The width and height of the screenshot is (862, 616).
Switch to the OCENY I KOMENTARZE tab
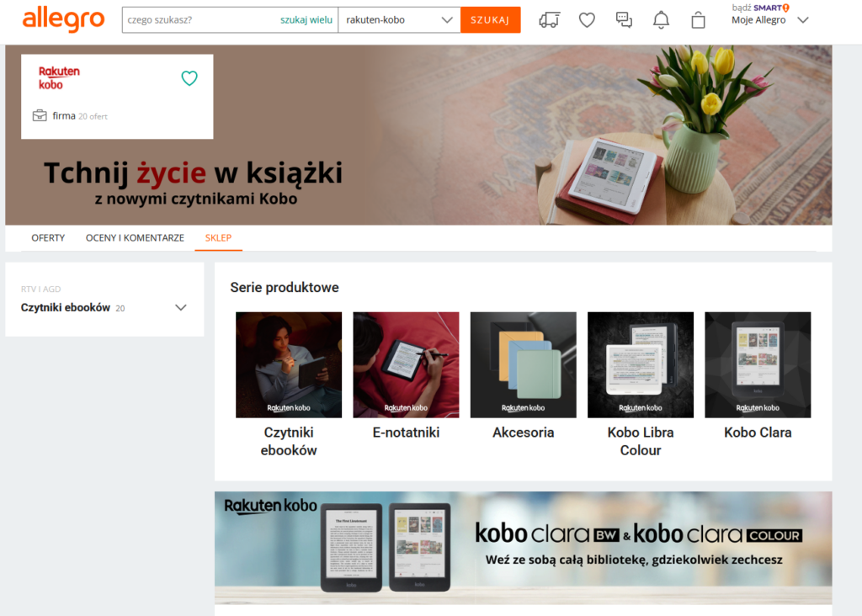coord(135,238)
